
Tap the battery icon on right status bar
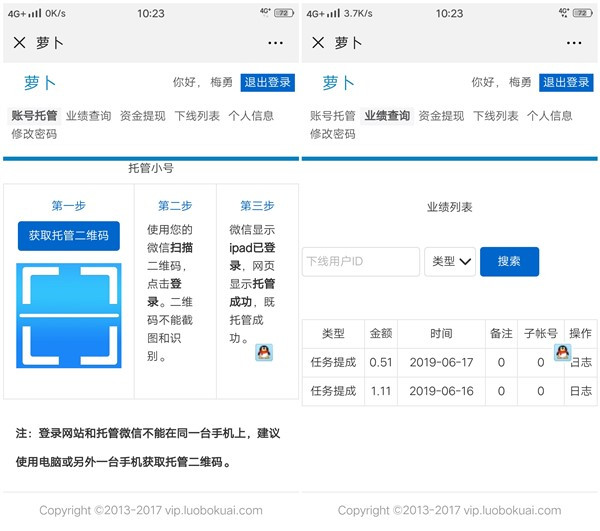tap(582, 13)
